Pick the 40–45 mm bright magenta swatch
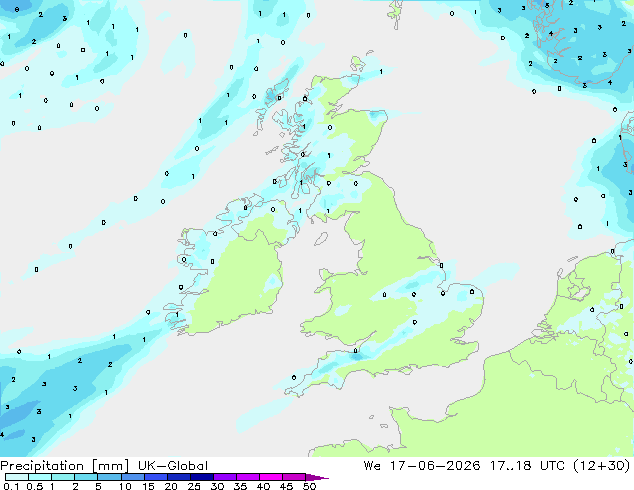 pyautogui.click(x=270, y=477)
